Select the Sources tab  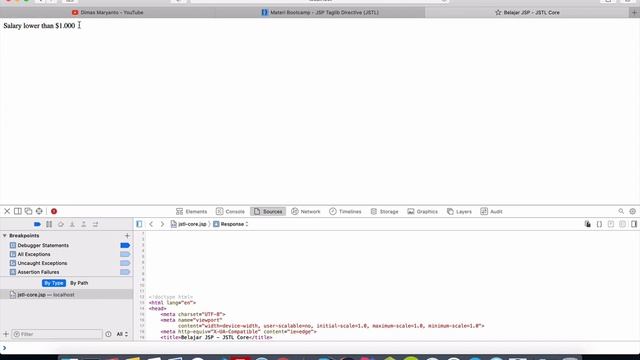(268, 211)
